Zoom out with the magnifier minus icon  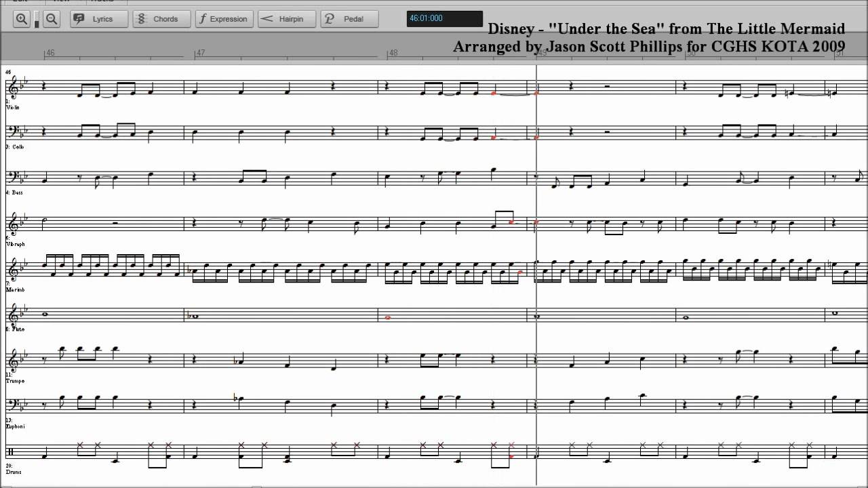(x=52, y=19)
